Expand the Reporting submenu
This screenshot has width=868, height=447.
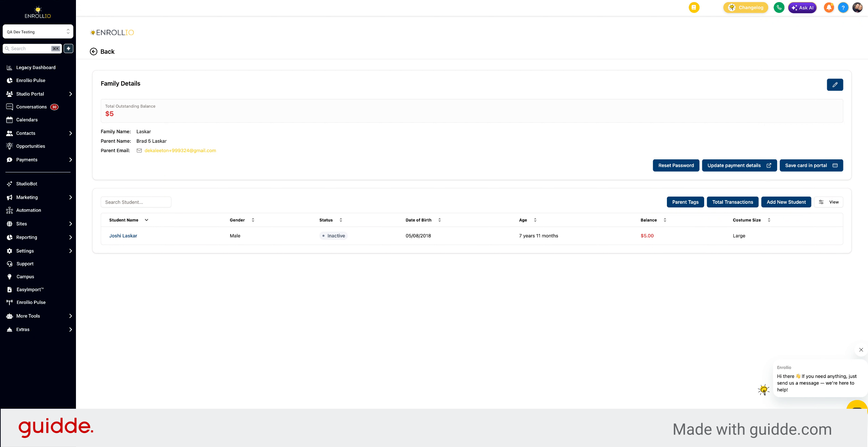pos(71,237)
